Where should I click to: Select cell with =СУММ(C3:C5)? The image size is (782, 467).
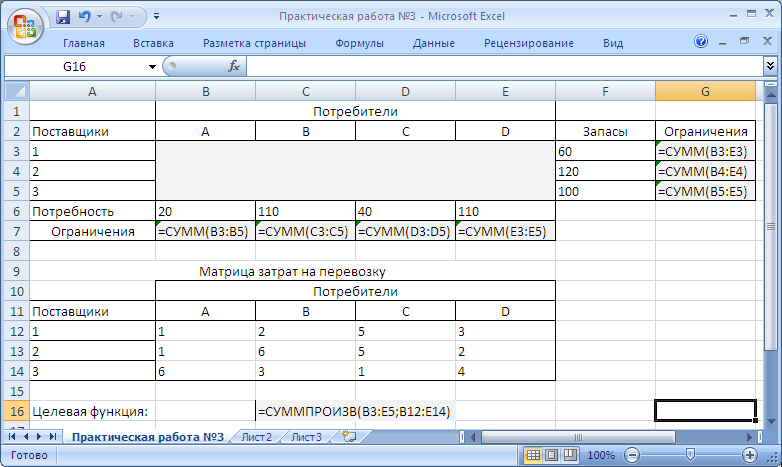tap(305, 231)
